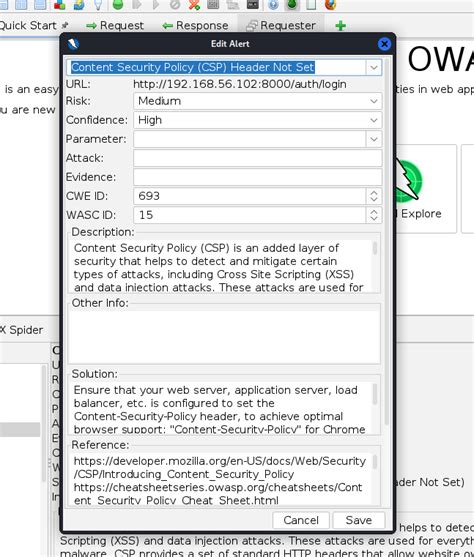The width and height of the screenshot is (474, 557).
Task: Click the lightning bolt Explore icon
Action: (409, 180)
